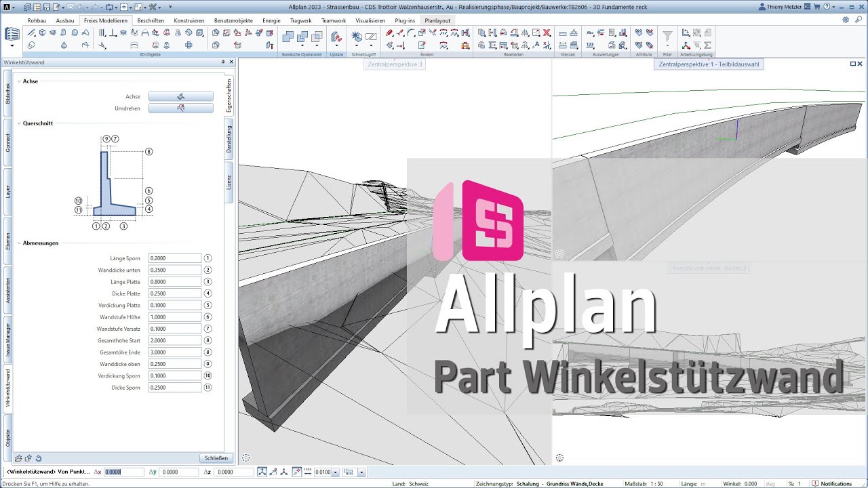Click the Maßstab 1 : 50 status entry
The height and width of the screenshot is (488, 868).
tap(642, 484)
